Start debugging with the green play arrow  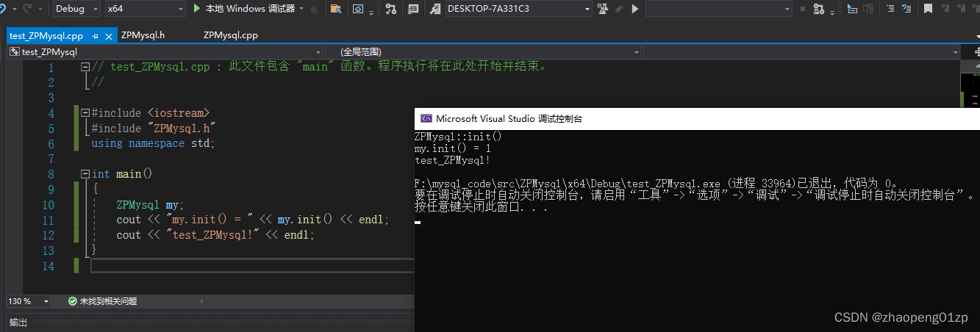tap(196, 9)
